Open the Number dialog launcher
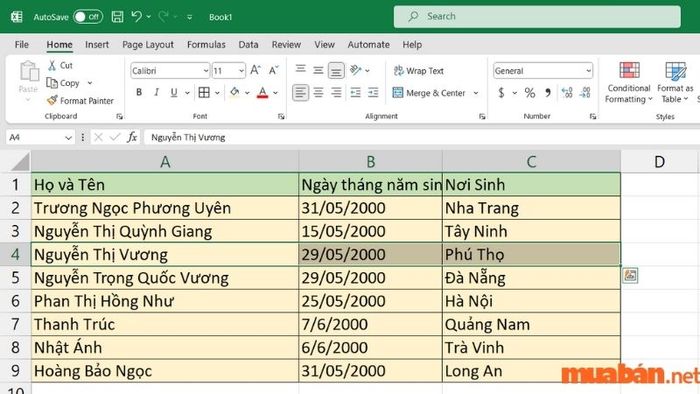The image size is (700, 394). tap(593, 116)
